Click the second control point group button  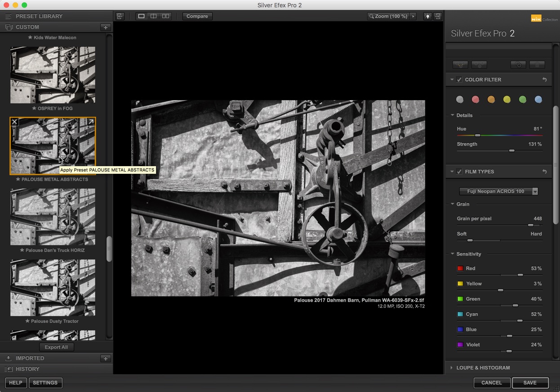coord(480,65)
